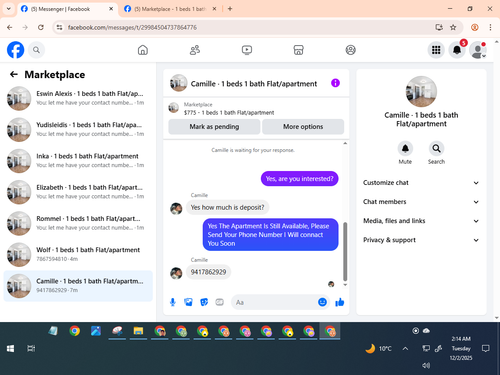This screenshot has height=375, width=500.
Task: Search in conversation magnifier icon
Action: (x=436, y=149)
